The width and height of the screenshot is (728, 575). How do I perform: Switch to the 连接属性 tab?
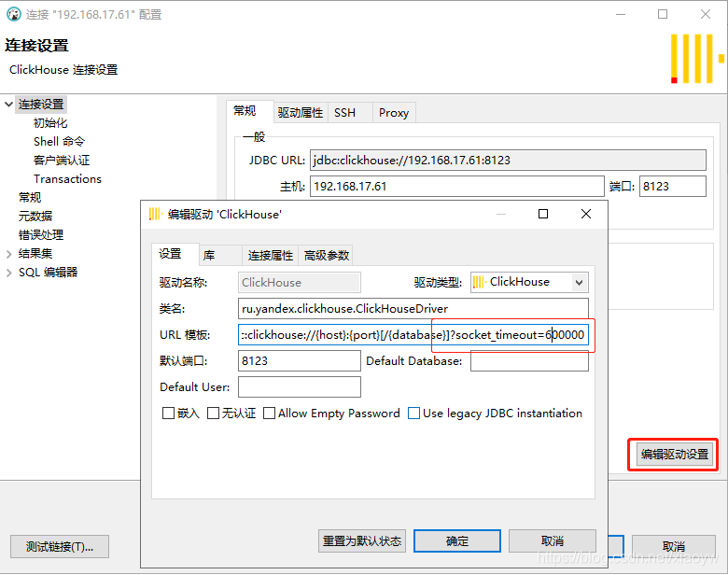click(x=271, y=255)
